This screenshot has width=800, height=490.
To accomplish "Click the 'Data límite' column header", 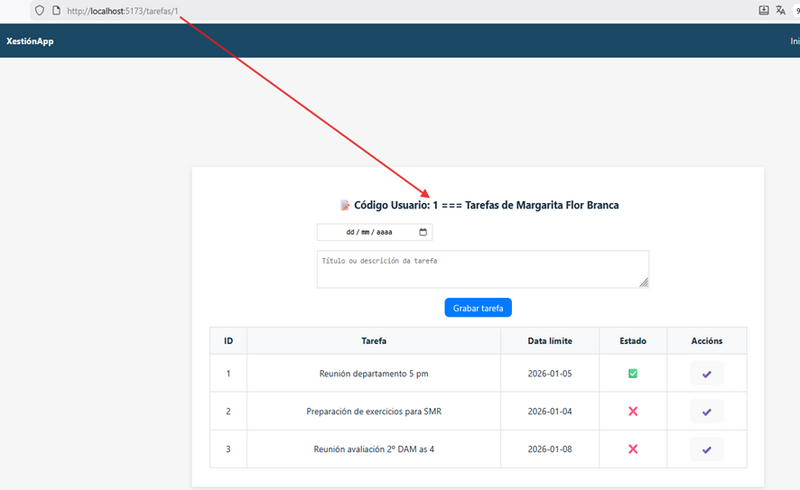I will coord(549,341).
